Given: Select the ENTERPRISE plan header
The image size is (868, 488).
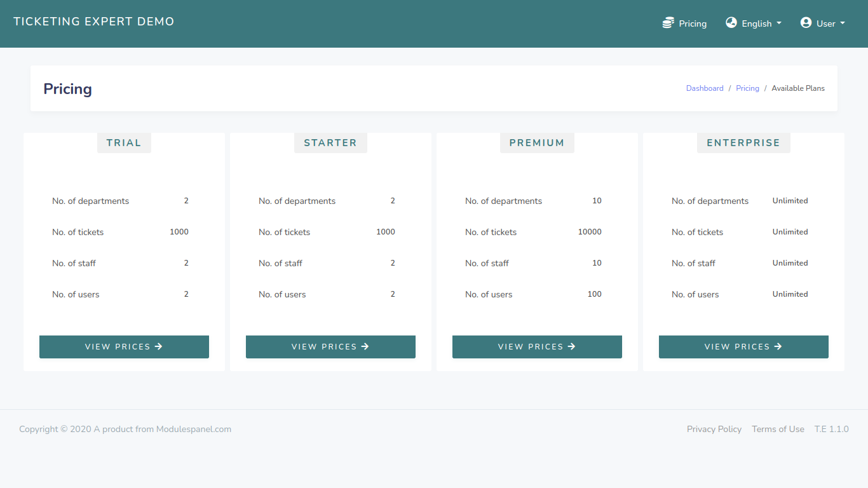Looking at the screenshot, I should click(743, 142).
